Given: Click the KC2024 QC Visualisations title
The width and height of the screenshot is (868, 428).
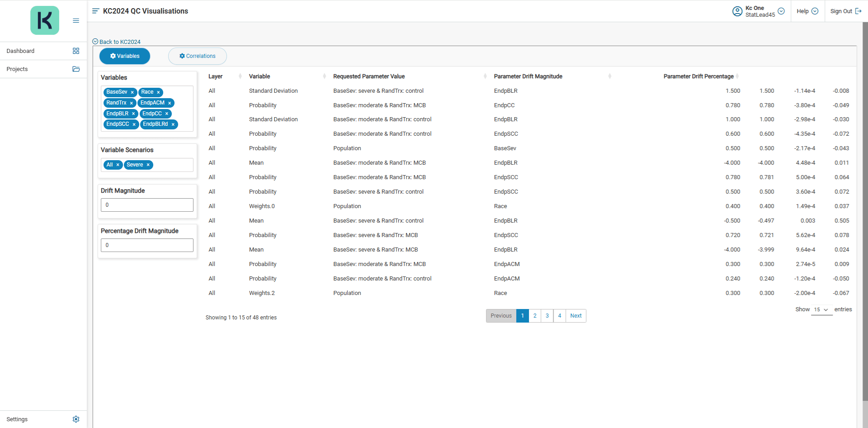Looking at the screenshot, I should point(146,11).
